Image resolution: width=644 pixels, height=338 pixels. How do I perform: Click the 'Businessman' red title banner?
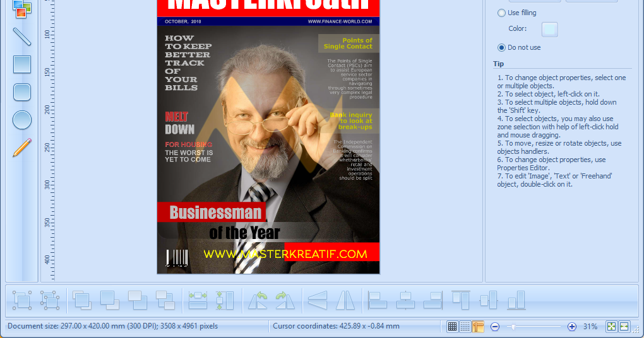(x=212, y=212)
